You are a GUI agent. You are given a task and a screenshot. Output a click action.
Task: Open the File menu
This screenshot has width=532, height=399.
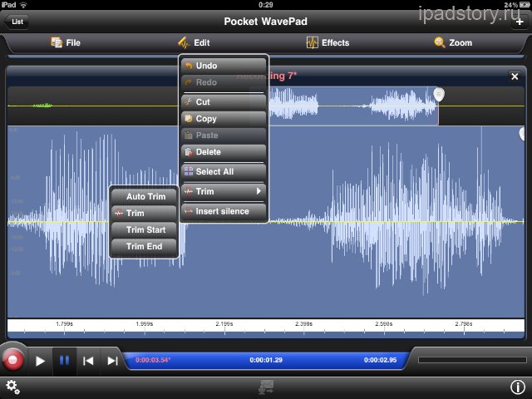[66, 42]
